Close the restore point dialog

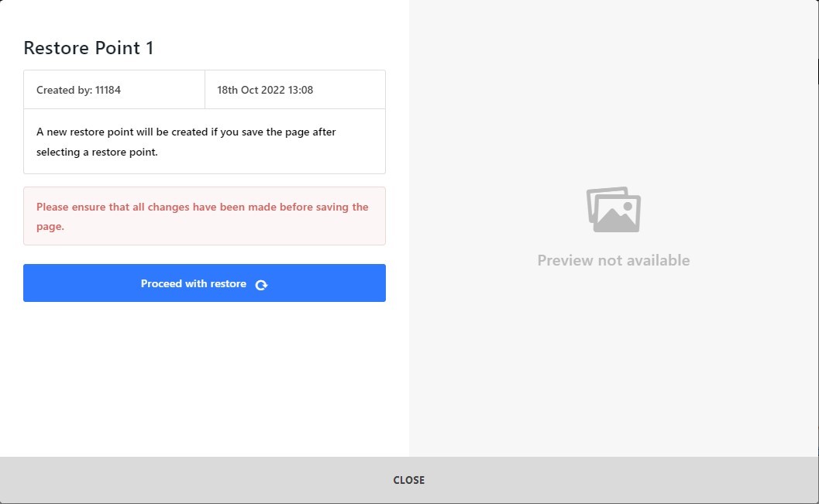(409, 480)
